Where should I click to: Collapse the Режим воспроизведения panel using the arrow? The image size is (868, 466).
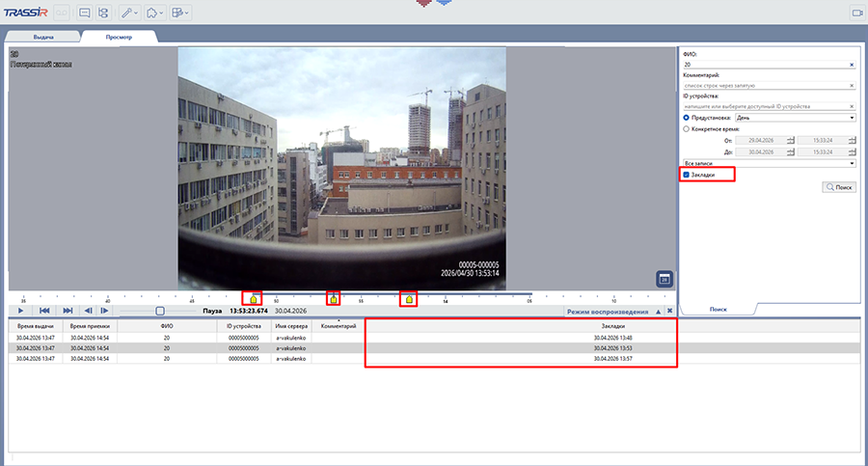[x=658, y=312]
